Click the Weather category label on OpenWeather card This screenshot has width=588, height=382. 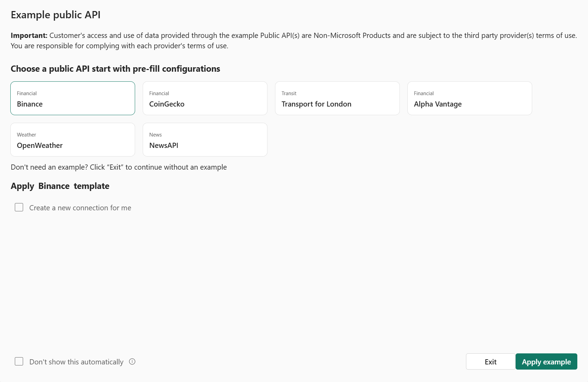[x=26, y=135]
